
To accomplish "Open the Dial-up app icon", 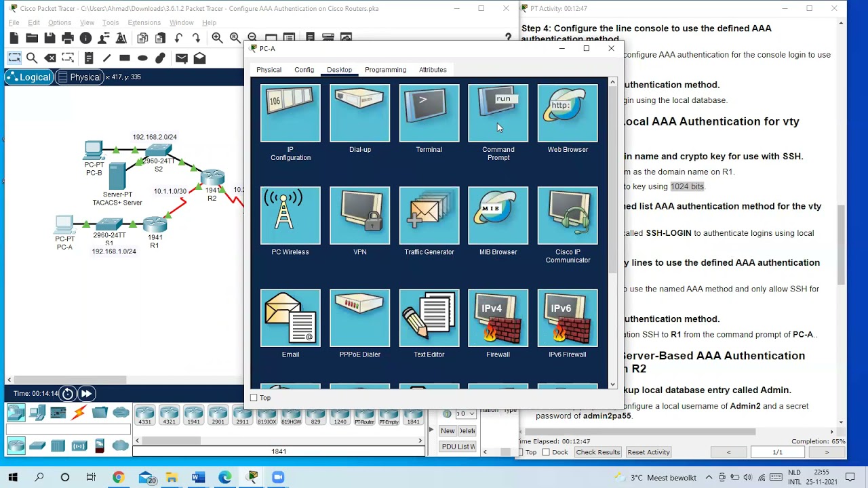I will click(x=359, y=113).
